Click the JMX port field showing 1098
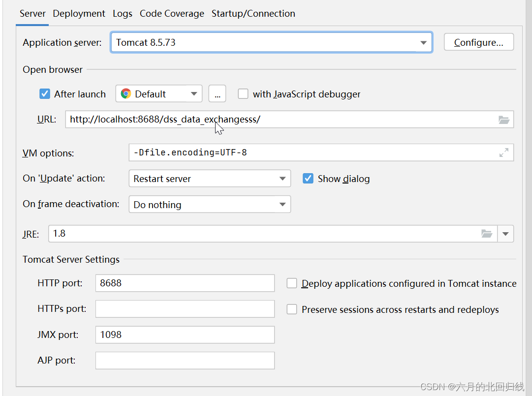The height and width of the screenshot is (396, 532). (185, 335)
